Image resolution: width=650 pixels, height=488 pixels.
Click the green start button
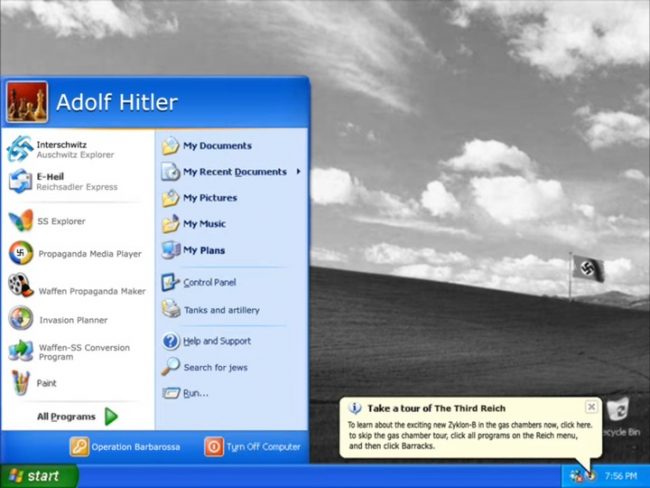39,476
